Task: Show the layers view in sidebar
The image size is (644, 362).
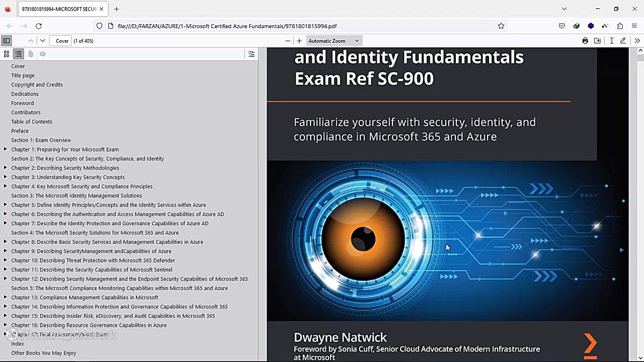Action: tap(43, 54)
